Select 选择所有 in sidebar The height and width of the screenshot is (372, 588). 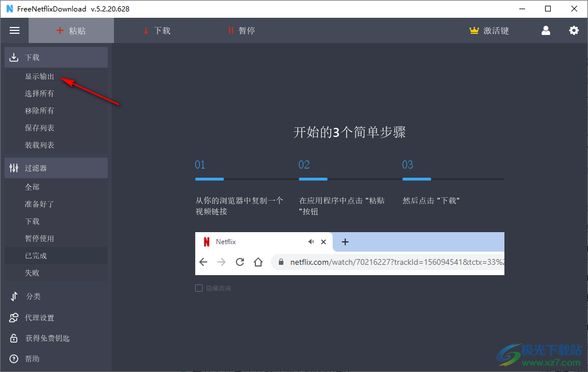click(x=40, y=93)
